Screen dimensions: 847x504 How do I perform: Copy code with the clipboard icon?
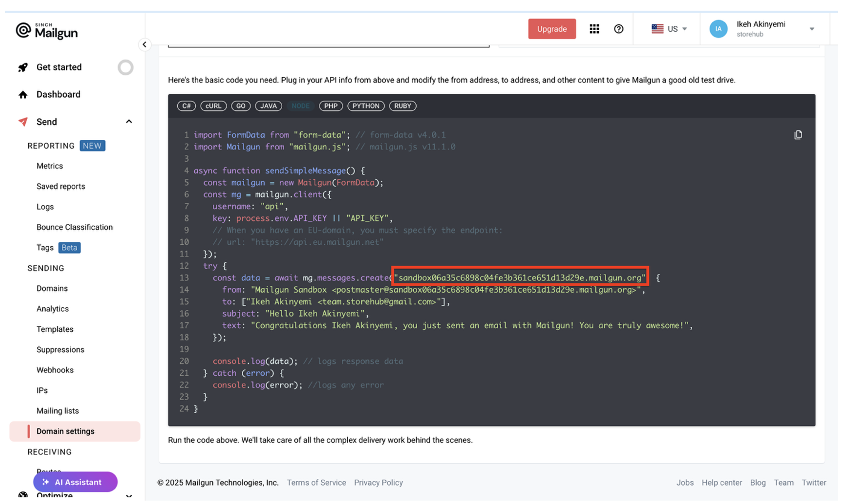click(798, 135)
